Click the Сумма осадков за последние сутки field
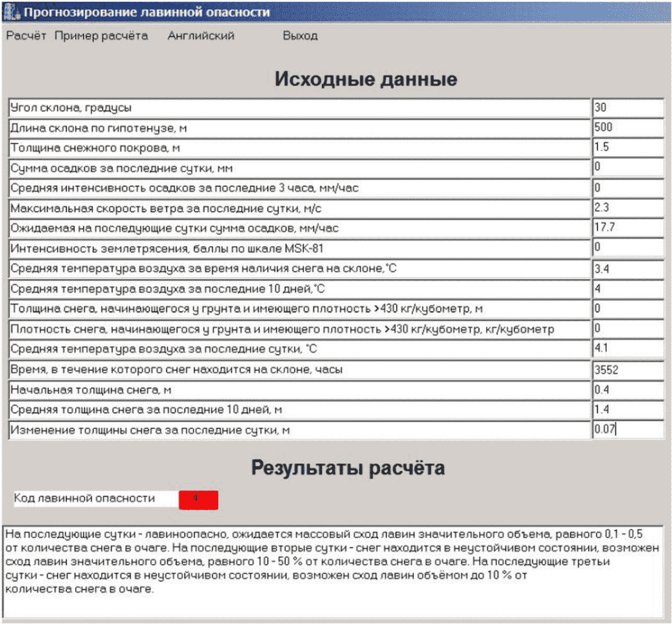Screen dimensions: 672x624 (x=627, y=168)
